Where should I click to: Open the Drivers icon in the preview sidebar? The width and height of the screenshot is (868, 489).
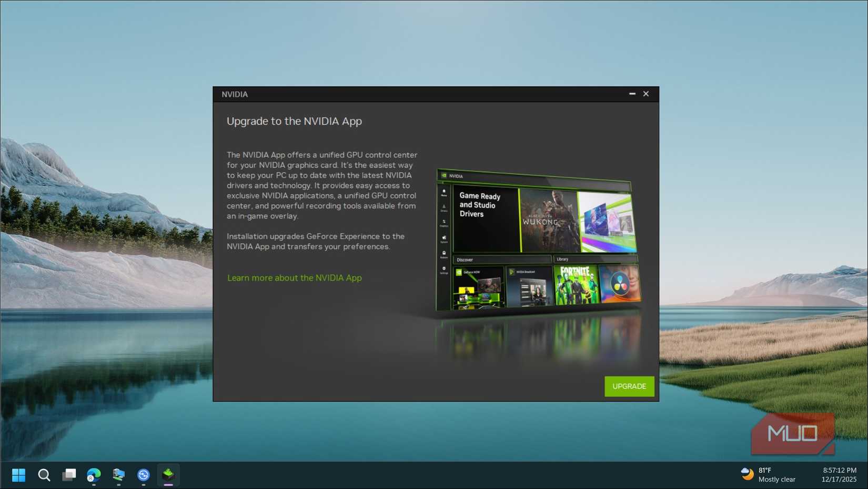pos(443,206)
